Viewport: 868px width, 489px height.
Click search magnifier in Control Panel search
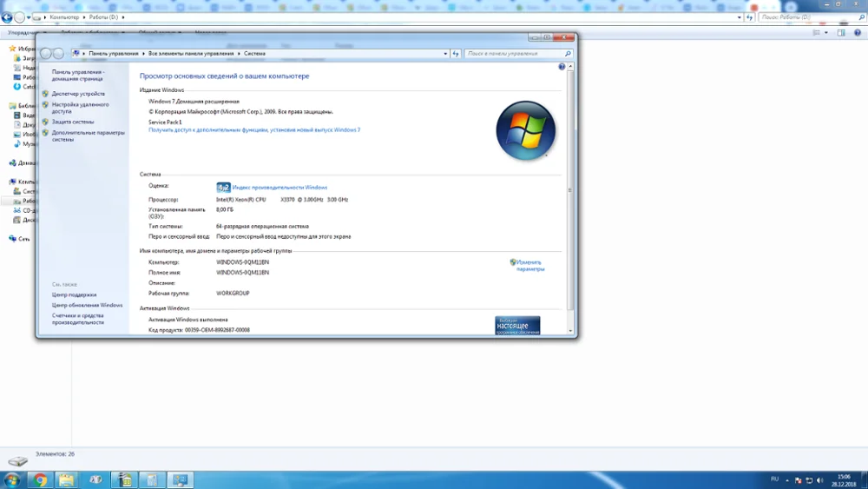pos(568,54)
